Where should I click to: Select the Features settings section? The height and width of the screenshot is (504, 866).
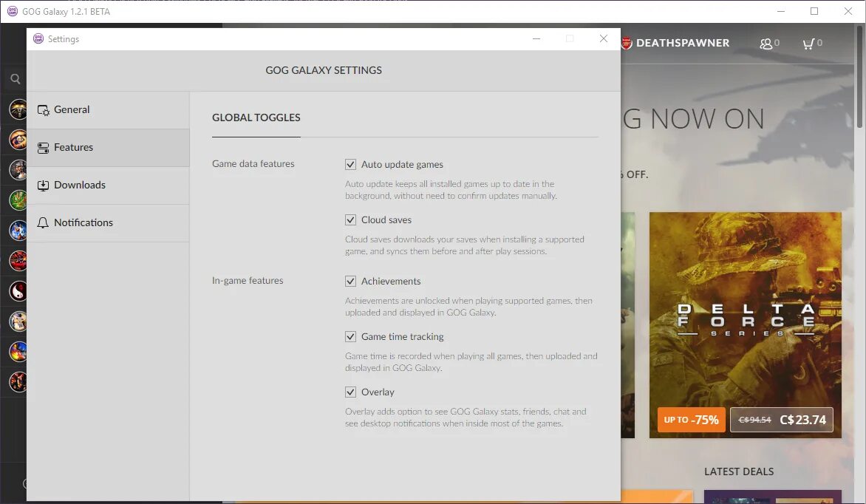pos(108,148)
